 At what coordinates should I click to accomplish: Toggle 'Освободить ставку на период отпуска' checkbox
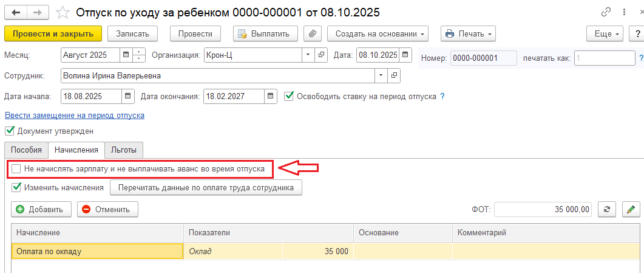[x=290, y=96]
